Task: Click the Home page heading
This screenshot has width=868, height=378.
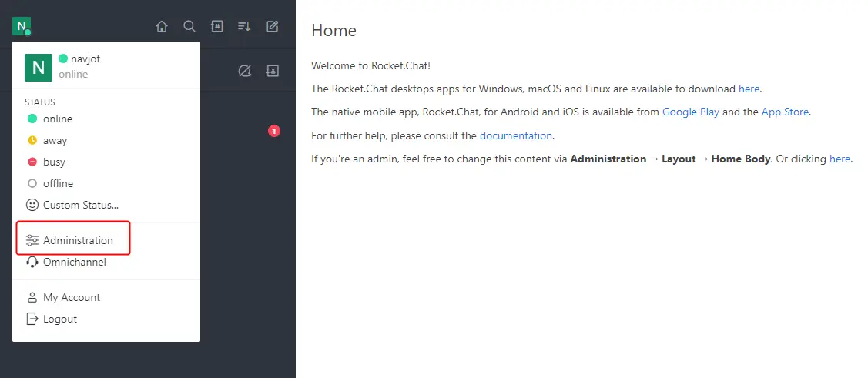Action: (x=333, y=30)
